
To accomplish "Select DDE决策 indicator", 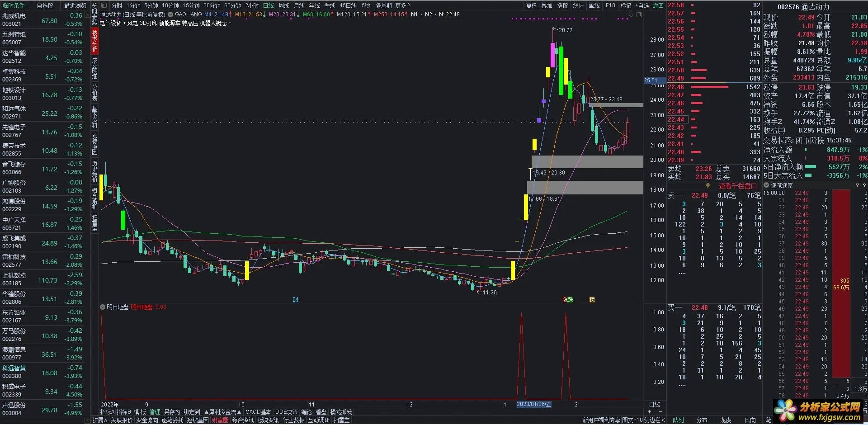I will coord(286,412).
